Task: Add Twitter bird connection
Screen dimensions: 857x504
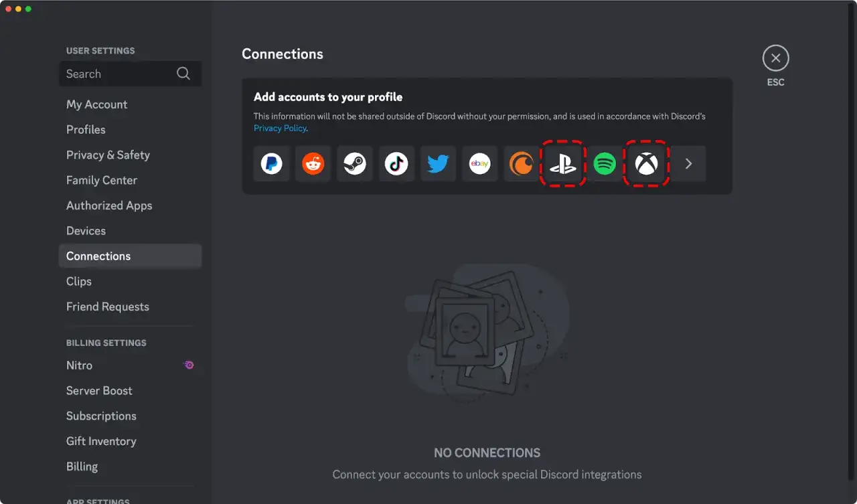Action: click(438, 164)
